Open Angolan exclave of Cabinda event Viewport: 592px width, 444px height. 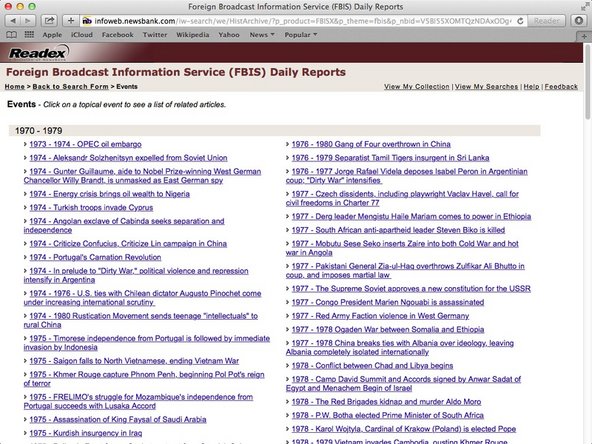pyautogui.click(x=124, y=226)
